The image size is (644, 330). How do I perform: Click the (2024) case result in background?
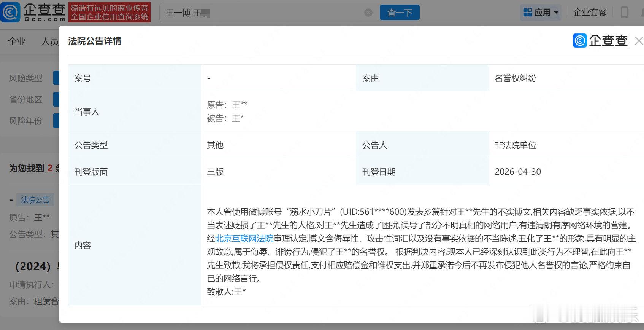click(x=36, y=266)
